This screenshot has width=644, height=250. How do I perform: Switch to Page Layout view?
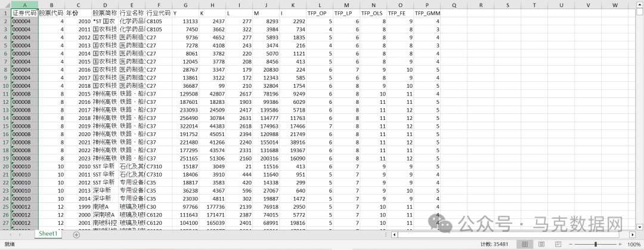click(541, 244)
